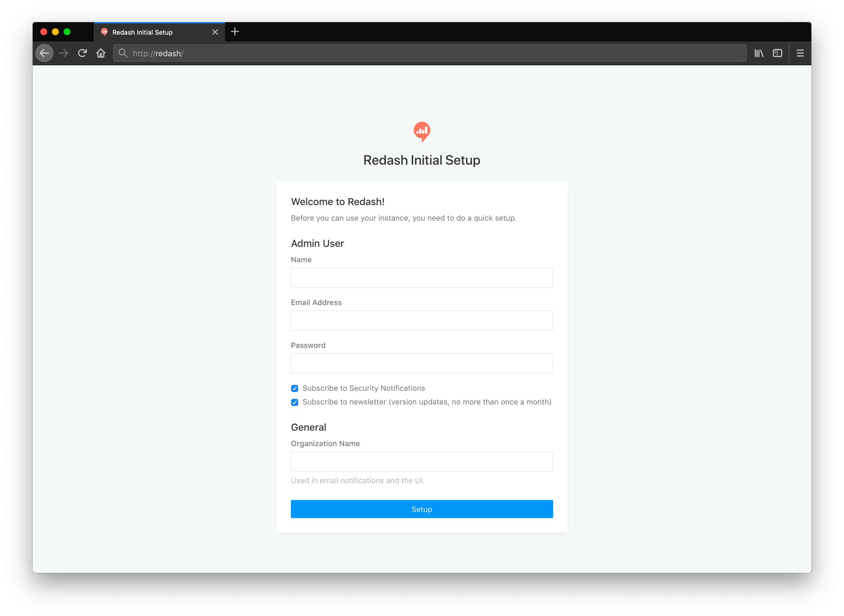Click the forward navigation arrow

tap(64, 53)
